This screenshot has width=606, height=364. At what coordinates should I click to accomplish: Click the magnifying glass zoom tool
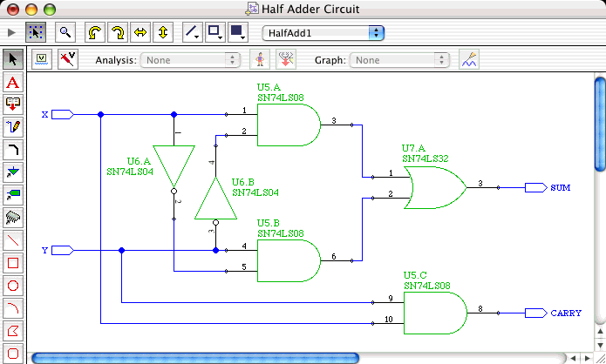tap(65, 32)
